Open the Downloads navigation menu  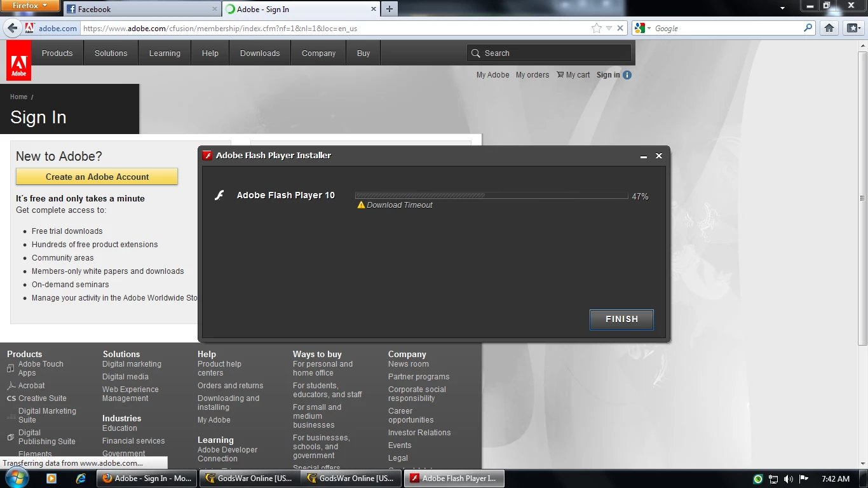click(260, 53)
